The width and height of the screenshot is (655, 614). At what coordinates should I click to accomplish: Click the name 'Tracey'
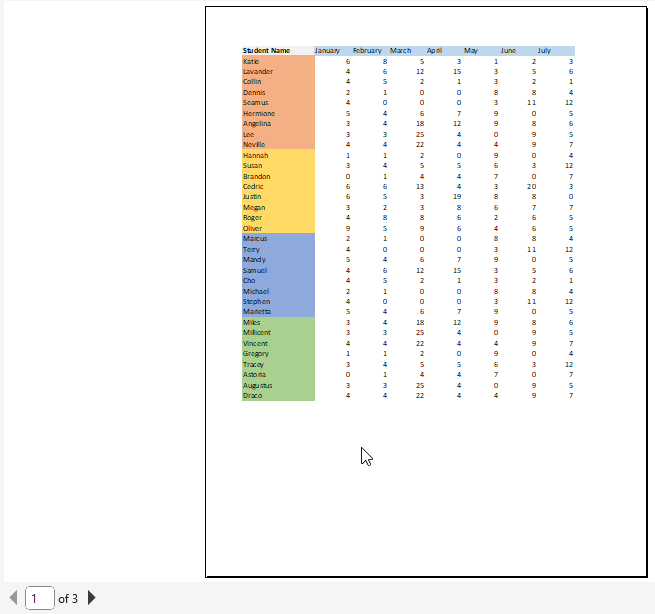tap(254, 365)
